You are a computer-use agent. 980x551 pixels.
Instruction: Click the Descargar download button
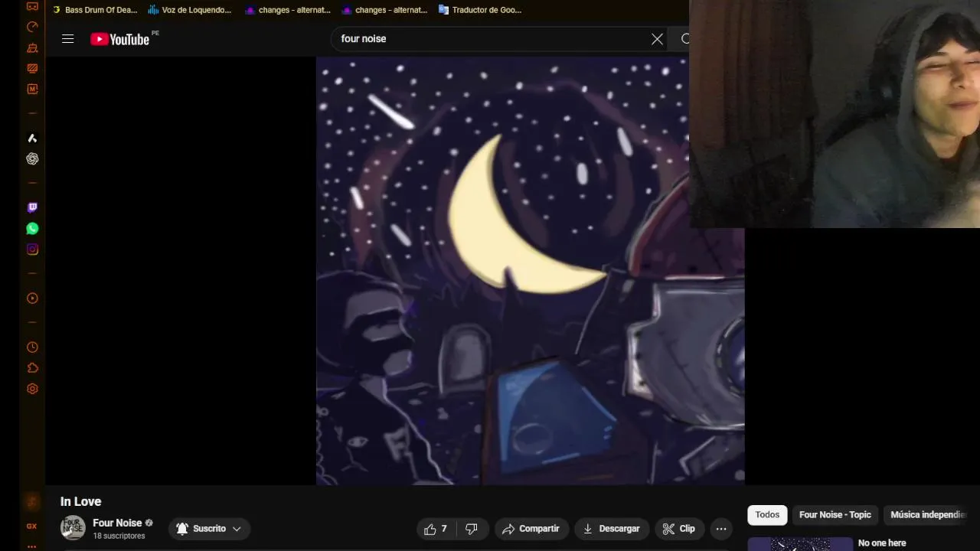(611, 529)
